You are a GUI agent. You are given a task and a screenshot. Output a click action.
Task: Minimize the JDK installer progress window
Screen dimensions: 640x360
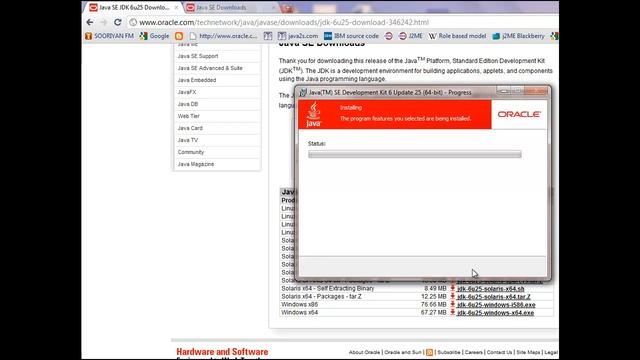coord(504,91)
